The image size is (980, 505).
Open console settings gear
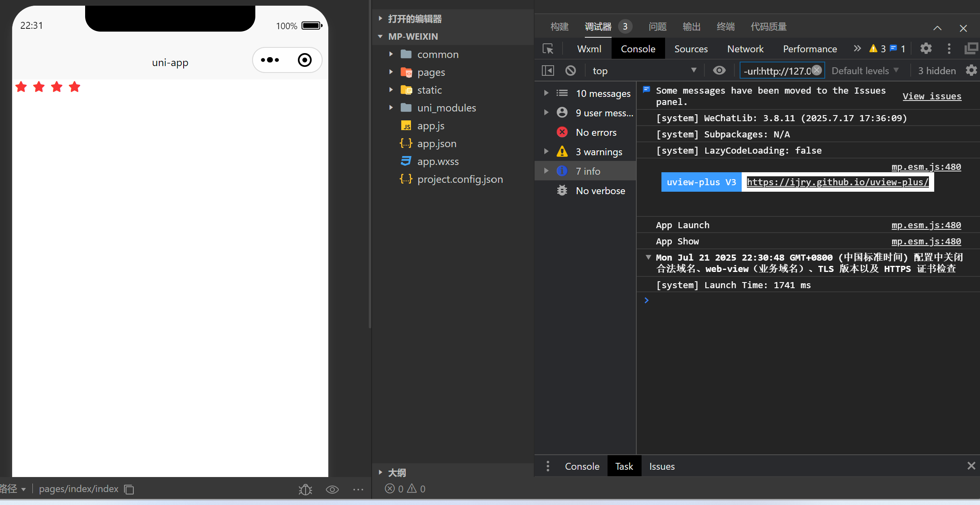click(x=971, y=70)
